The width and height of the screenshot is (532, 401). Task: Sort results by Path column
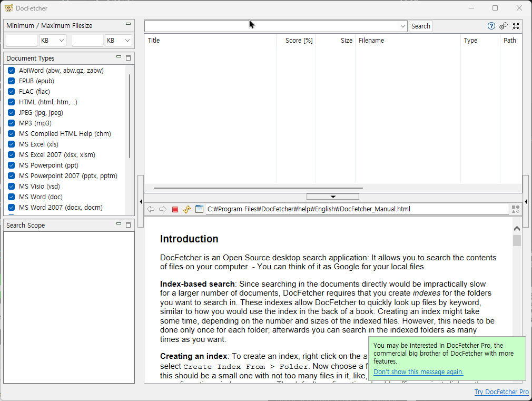pyautogui.click(x=511, y=41)
